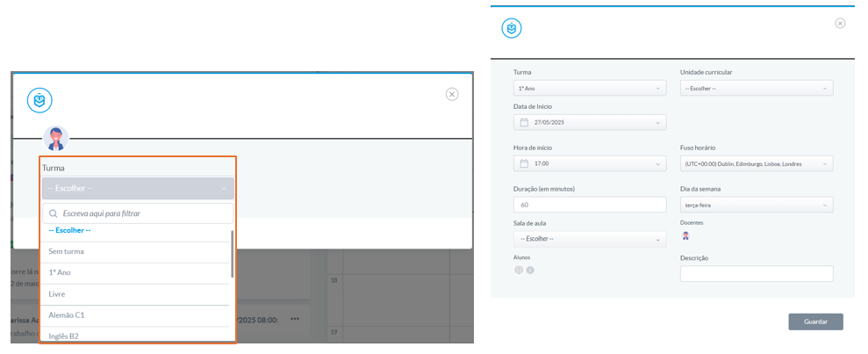Open the Dia da semana dropdown terça-feira
This screenshot has width=868, height=354.
click(x=757, y=205)
